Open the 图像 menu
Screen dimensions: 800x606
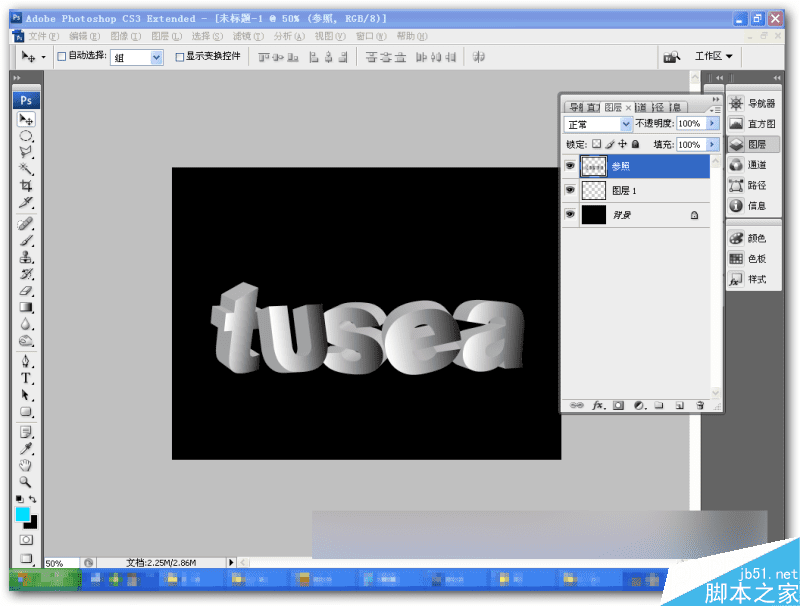(124, 36)
